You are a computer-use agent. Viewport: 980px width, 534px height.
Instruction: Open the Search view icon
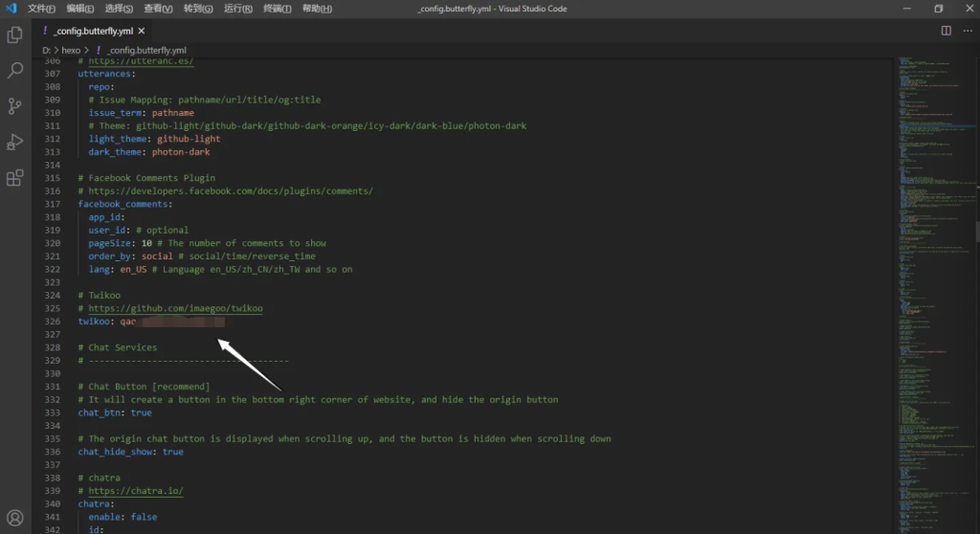14,71
